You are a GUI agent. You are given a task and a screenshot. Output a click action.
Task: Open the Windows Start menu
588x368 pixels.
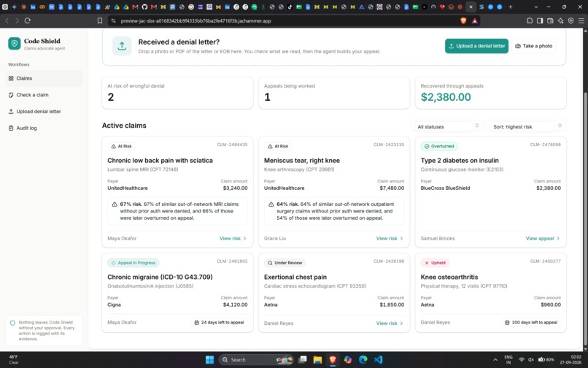pyautogui.click(x=209, y=360)
